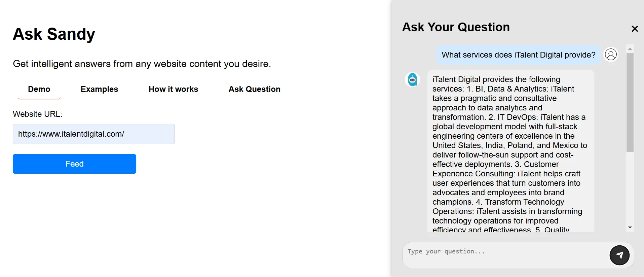Go to the How it works tab

click(173, 89)
